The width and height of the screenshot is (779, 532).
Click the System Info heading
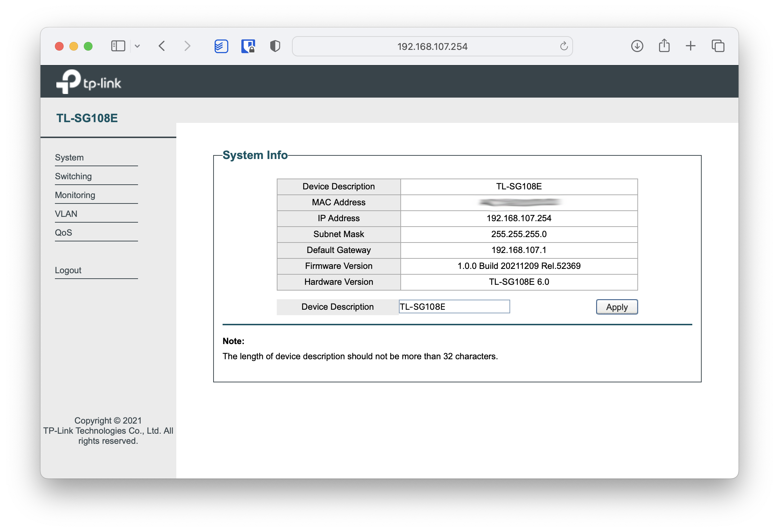click(x=255, y=155)
